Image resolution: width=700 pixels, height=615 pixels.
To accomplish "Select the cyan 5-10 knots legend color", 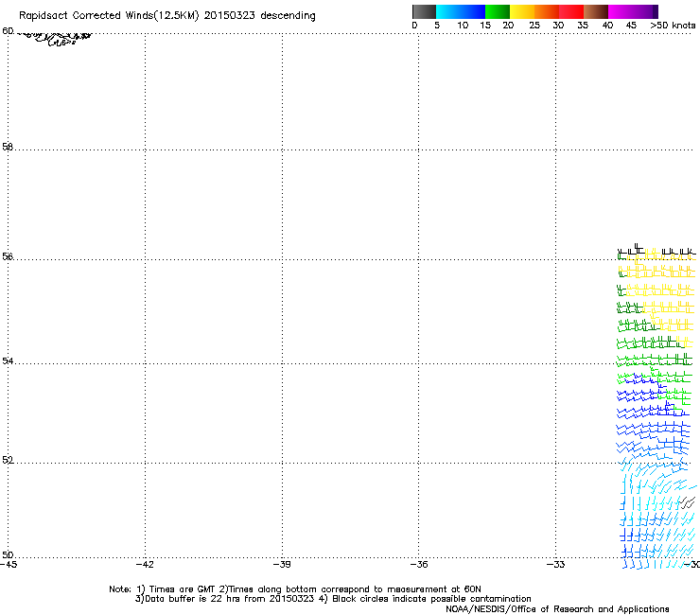I will tap(448, 11).
